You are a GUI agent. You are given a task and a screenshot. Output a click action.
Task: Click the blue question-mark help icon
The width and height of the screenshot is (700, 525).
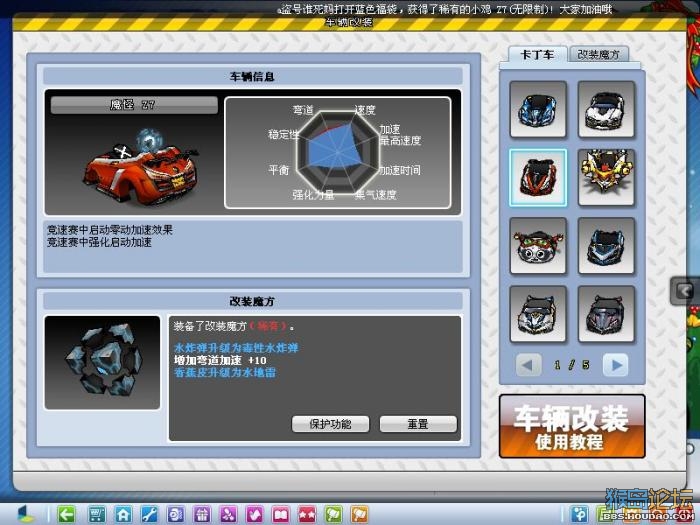point(580,514)
